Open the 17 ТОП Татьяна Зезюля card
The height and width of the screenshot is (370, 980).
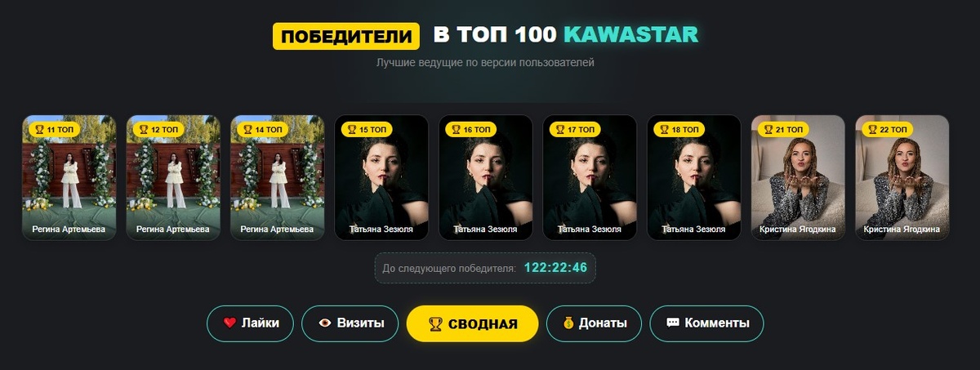590,178
